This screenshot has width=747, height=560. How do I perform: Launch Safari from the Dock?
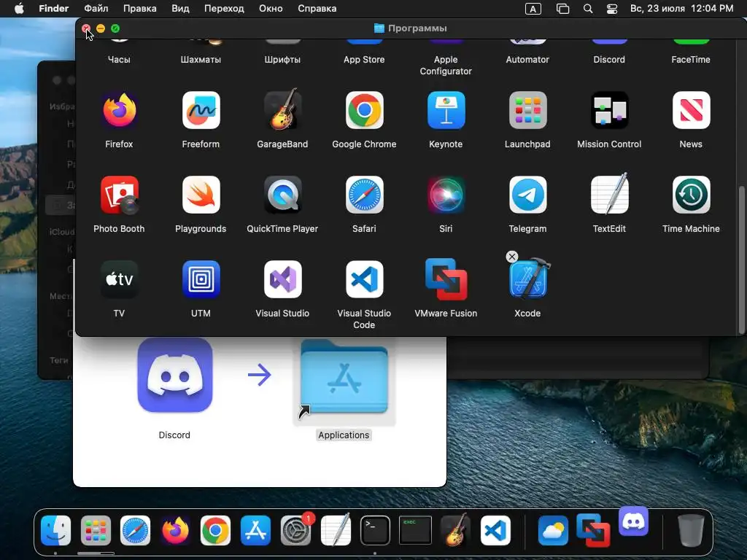tap(135, 531)
